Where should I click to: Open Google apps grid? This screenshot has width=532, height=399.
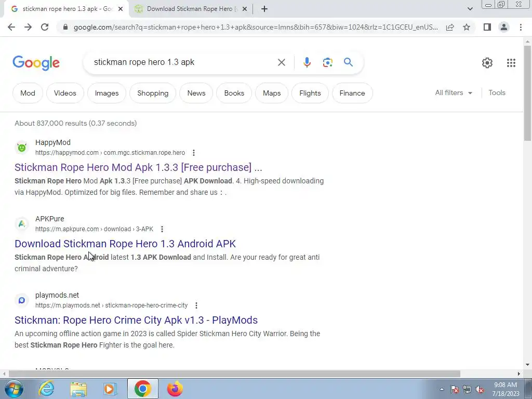511,63
